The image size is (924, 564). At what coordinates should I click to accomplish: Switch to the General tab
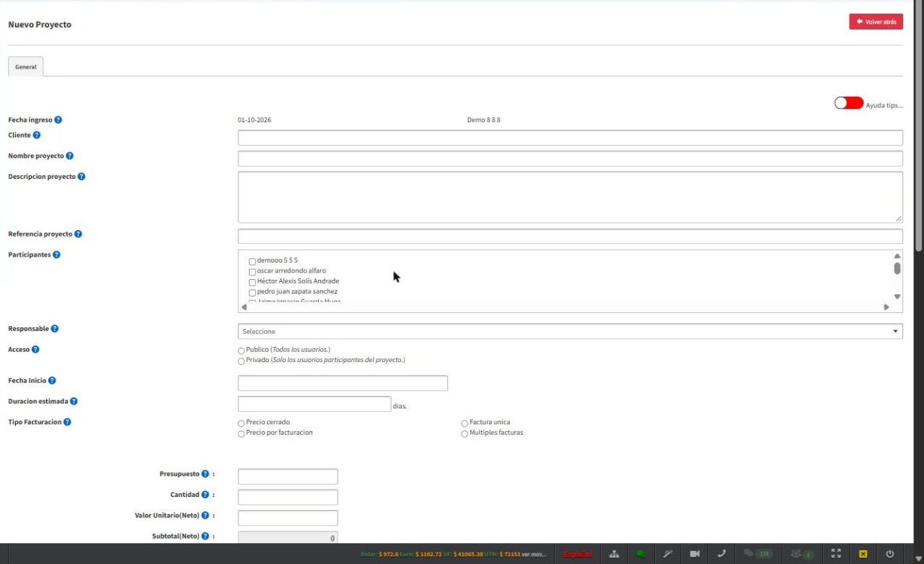click(26, 66)
